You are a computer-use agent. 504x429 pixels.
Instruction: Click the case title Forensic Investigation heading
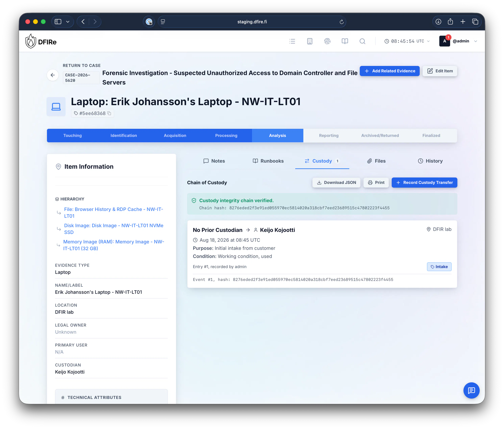click(x=230, y=78)
